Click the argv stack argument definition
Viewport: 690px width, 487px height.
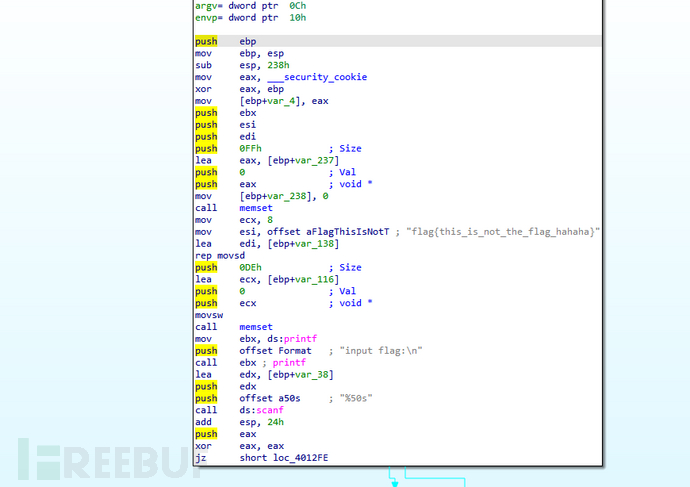(x=206, y=6)
